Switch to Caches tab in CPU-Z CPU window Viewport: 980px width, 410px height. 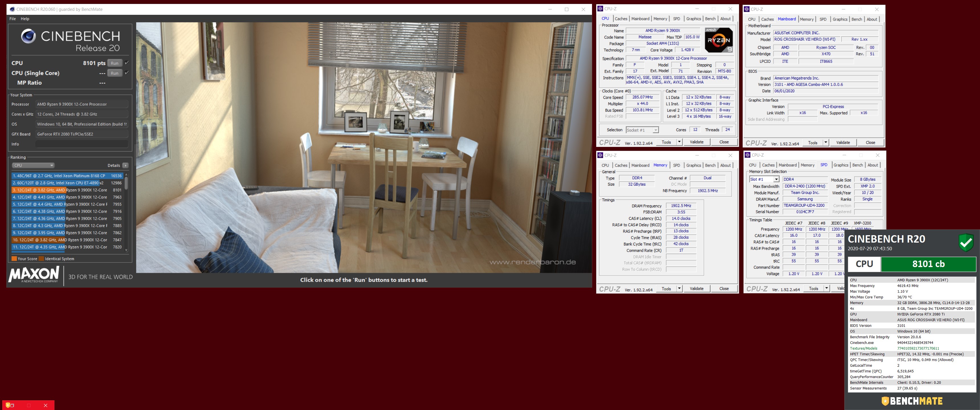point(621,19)
